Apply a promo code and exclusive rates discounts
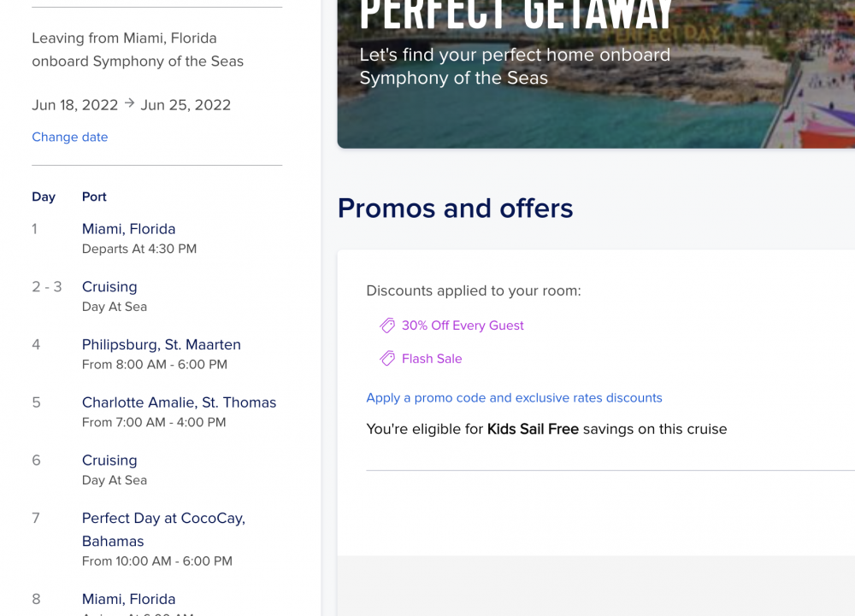 click(514, 397)
